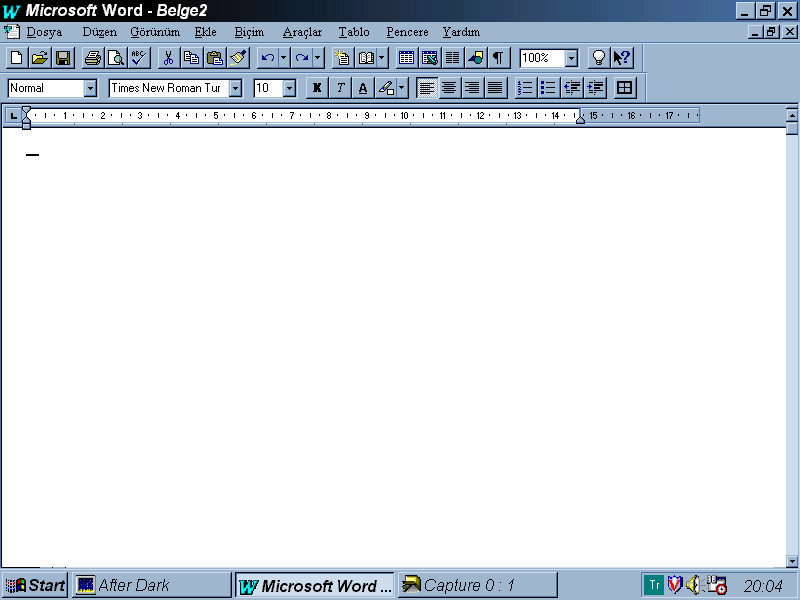Switch to After Dark taskbar button

[x=152, y=585]
